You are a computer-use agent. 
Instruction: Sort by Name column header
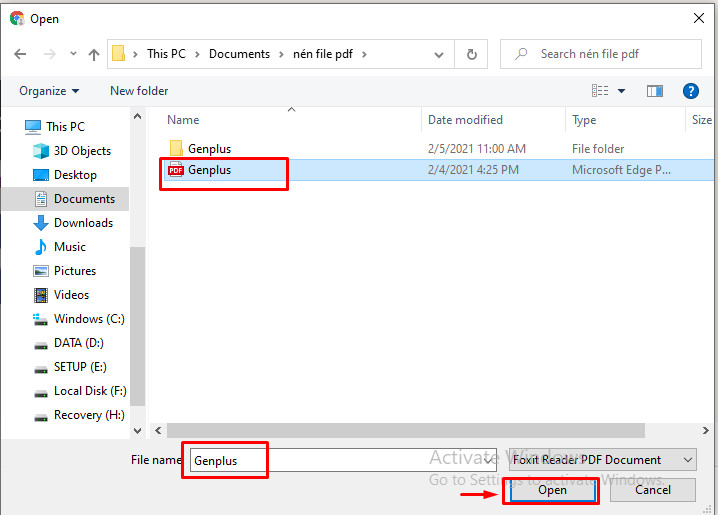[183, 120]
